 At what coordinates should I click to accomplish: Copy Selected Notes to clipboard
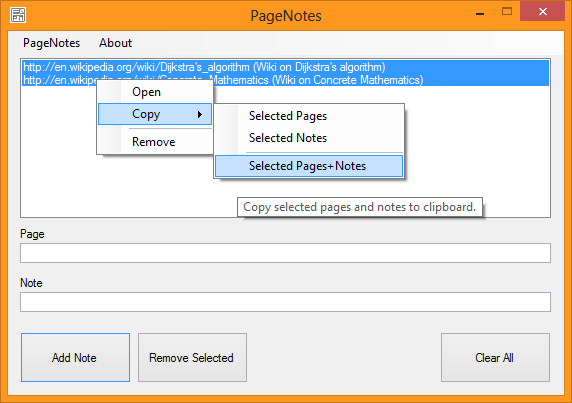tap(309, 138)
